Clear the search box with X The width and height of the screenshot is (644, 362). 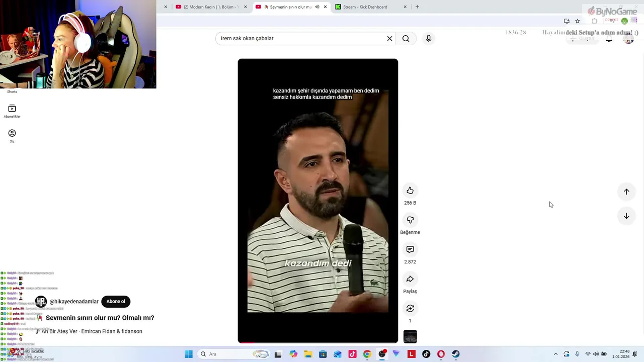[389, 38]
